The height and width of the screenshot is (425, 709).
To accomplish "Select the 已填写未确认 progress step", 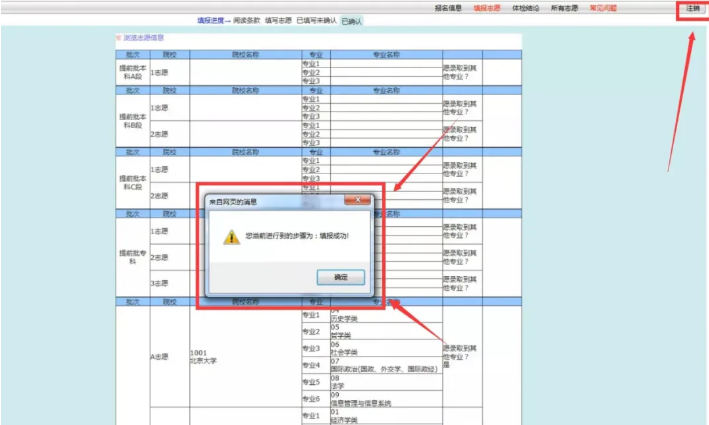I will [317, 21].
